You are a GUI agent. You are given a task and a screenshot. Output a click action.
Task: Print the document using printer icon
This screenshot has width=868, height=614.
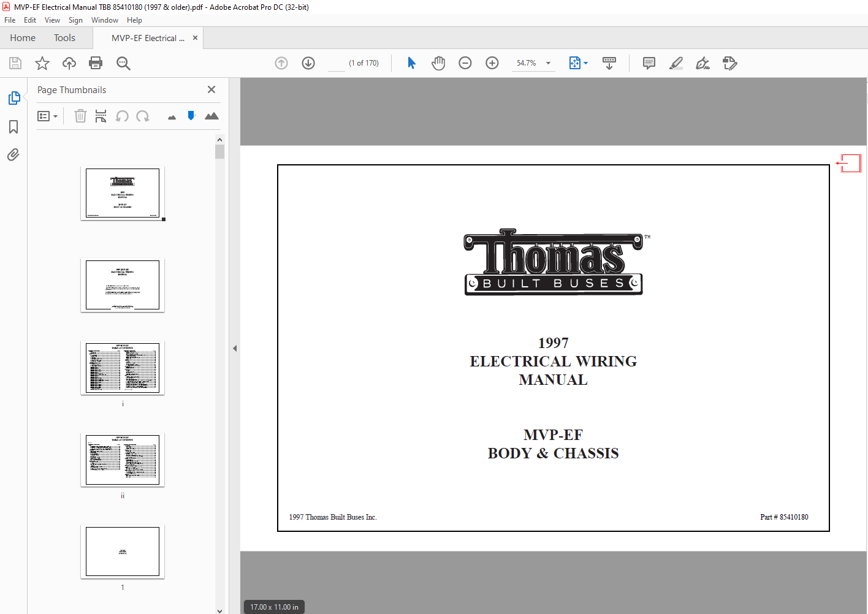(96, 63)
